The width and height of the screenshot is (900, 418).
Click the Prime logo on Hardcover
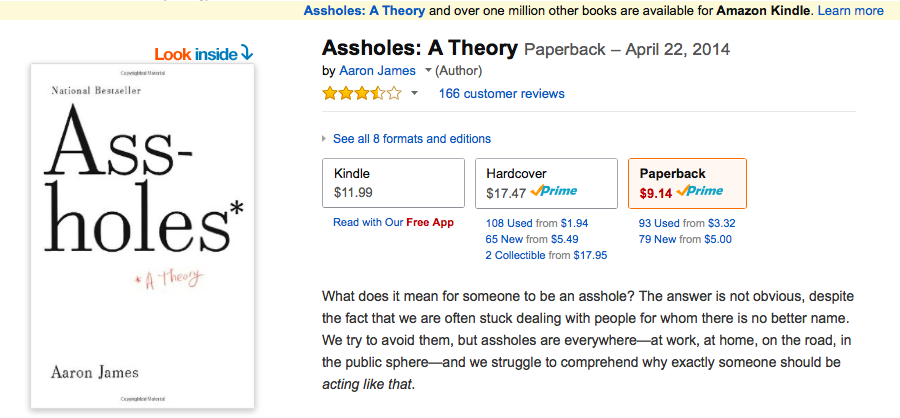coord(554,191)
